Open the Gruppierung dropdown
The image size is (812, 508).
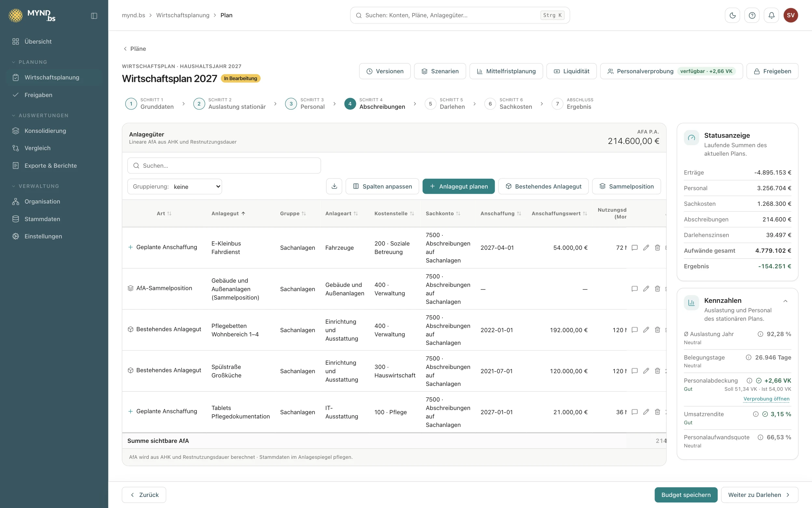click(x=174, y=187)
